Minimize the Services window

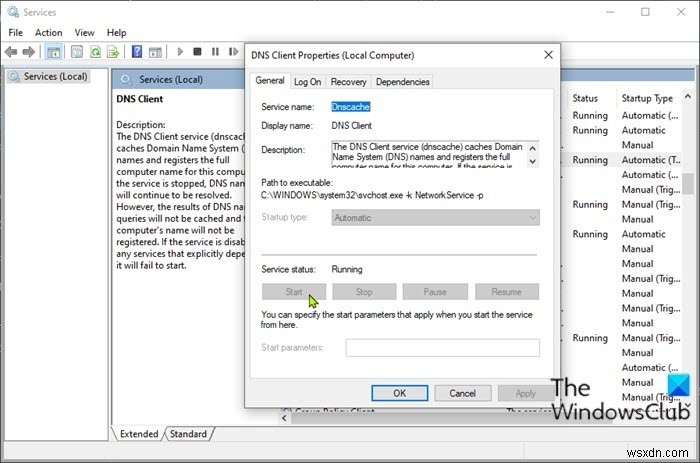click(x=610, y=12)
